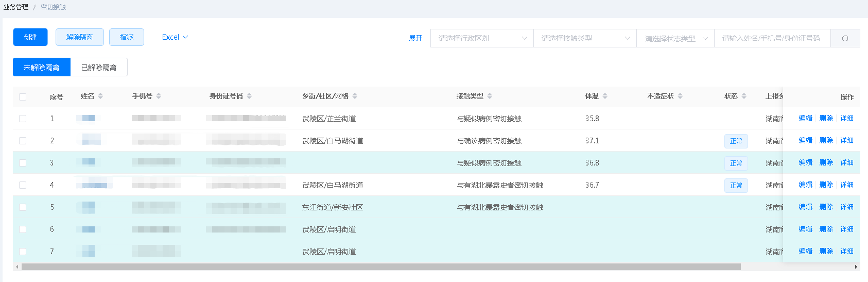
Task: Sort by 乡街/社区/网格 column arrows
Action: 355,96
